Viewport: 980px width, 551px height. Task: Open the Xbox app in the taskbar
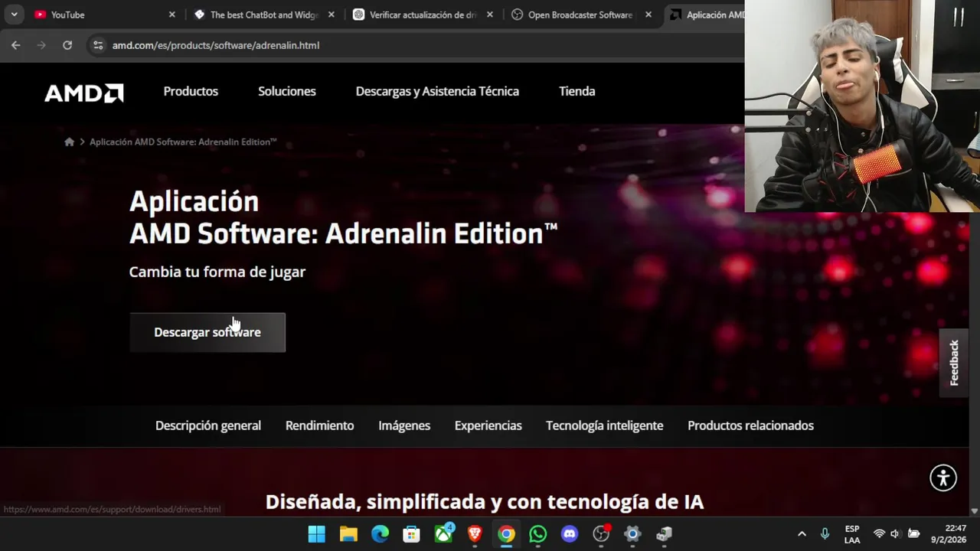coord(443,533)
